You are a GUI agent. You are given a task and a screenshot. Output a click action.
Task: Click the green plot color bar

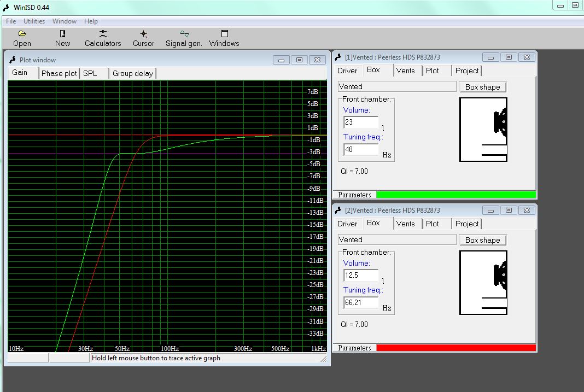[x=456, y=195]
